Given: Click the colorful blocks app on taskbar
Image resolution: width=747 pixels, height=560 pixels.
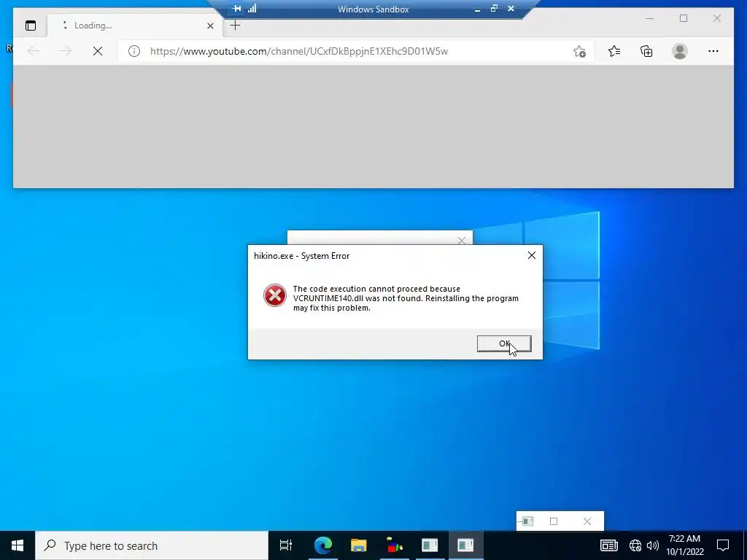Looking at the screenshot, I should click(394, 545).
